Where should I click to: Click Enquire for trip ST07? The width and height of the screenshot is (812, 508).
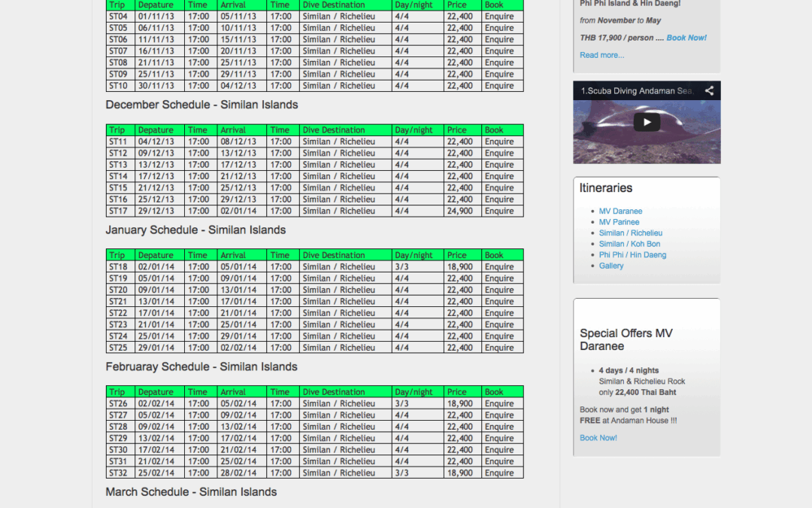499,51
